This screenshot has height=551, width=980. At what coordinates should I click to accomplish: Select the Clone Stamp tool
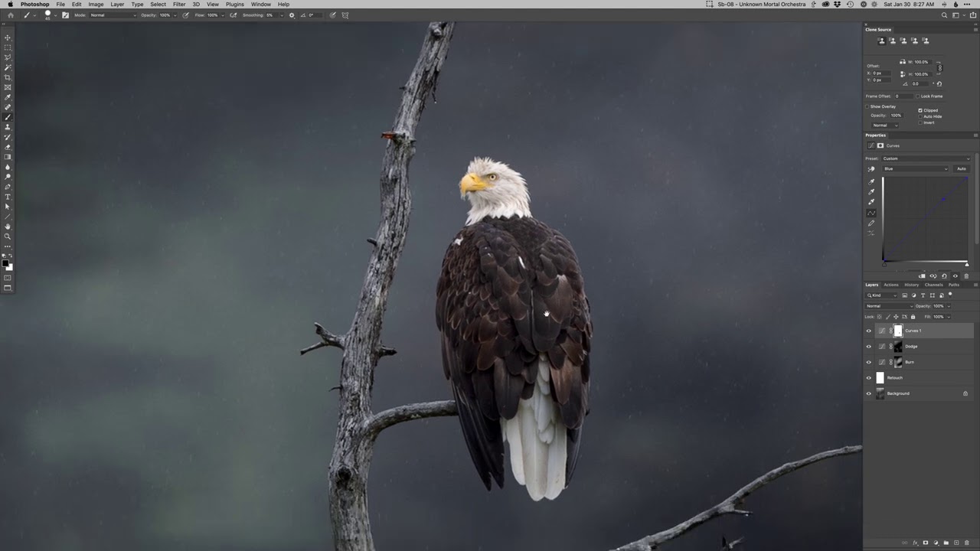pos(8,127)
